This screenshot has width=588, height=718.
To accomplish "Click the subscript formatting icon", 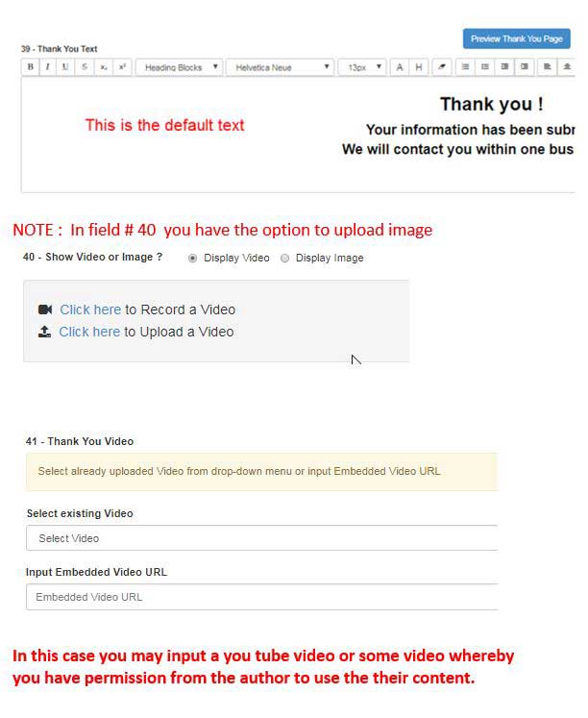I will (x=104, y=67).
